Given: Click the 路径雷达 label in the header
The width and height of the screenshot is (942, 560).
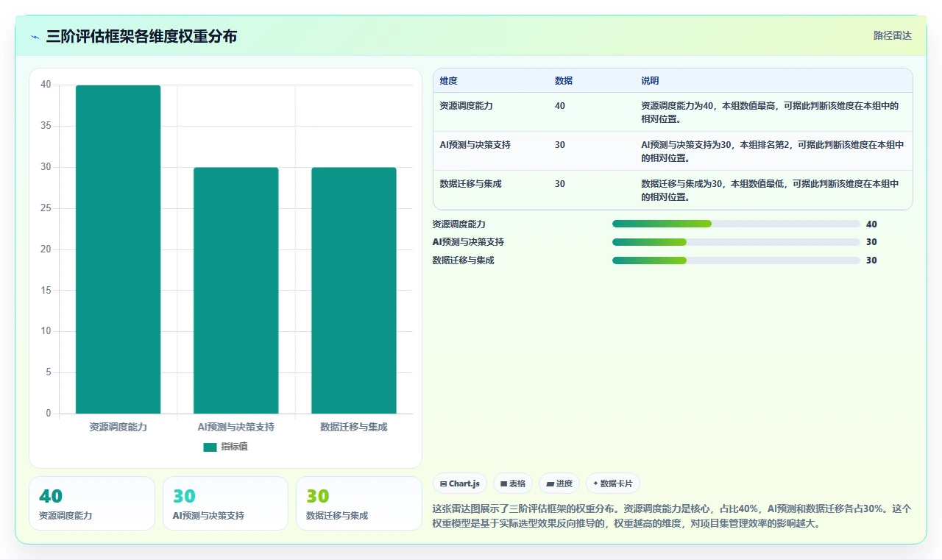Looking at the screenshot, I should click(892, 35).
